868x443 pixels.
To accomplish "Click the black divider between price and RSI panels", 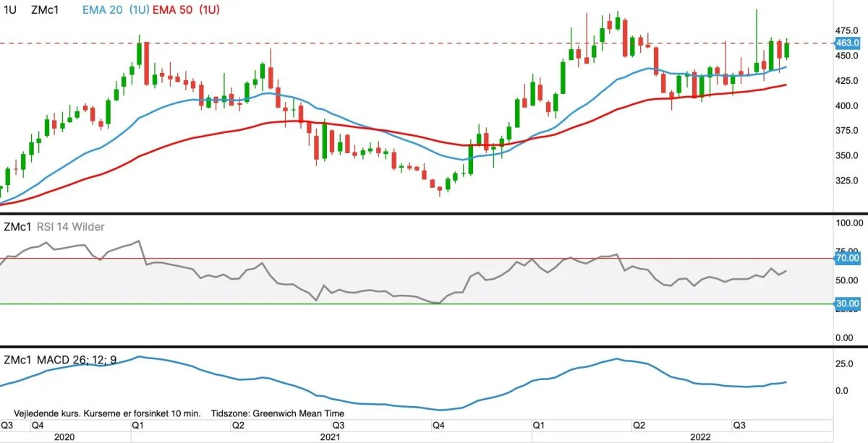I will pos(434,213).
